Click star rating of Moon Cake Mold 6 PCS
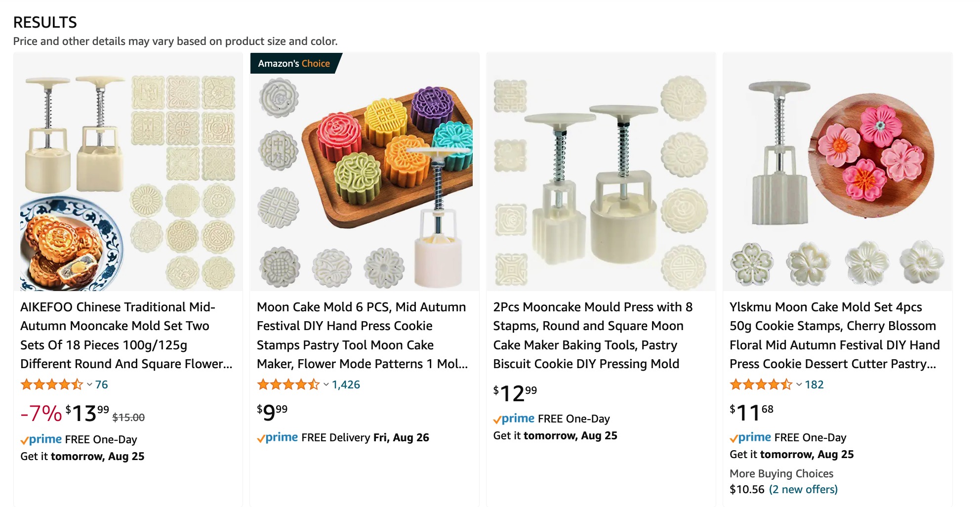980x507 pixels. click(x=288, y=384)
